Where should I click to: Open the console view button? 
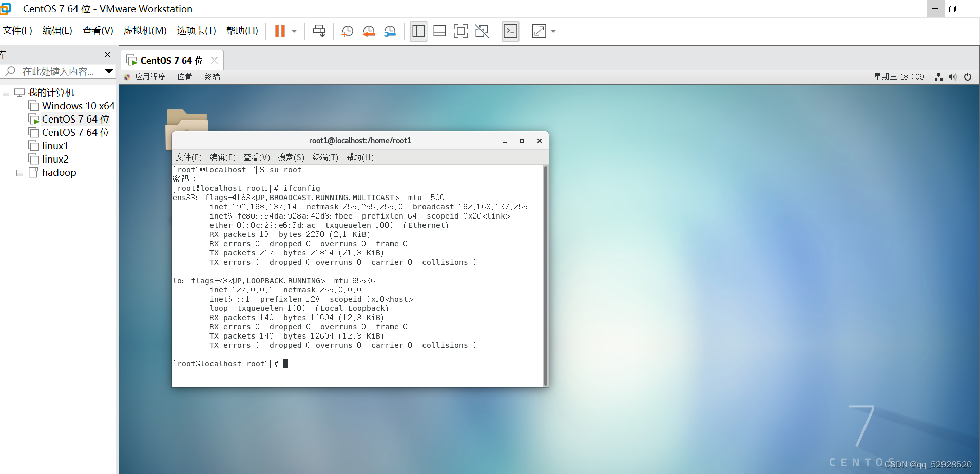[x=510, y=31]
